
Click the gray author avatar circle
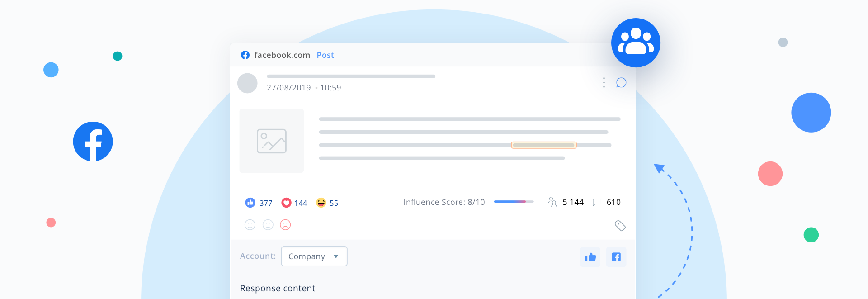(x=247, y=83)
